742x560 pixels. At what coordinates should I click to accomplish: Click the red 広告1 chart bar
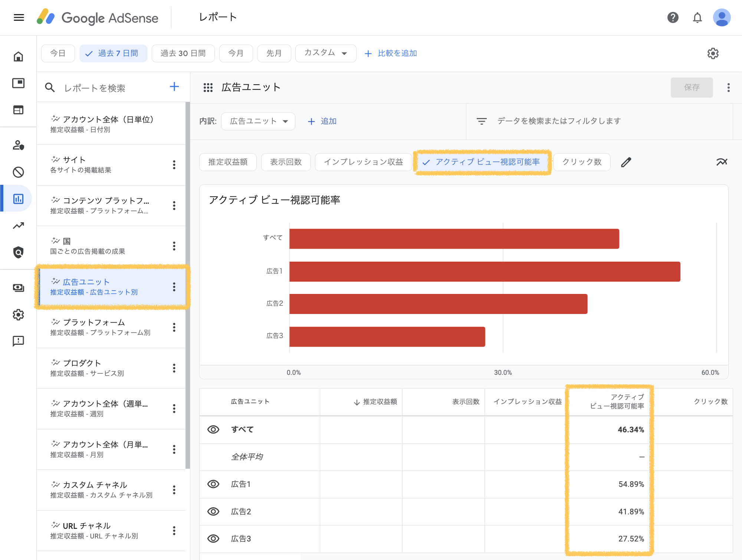(x=485, y=272)
